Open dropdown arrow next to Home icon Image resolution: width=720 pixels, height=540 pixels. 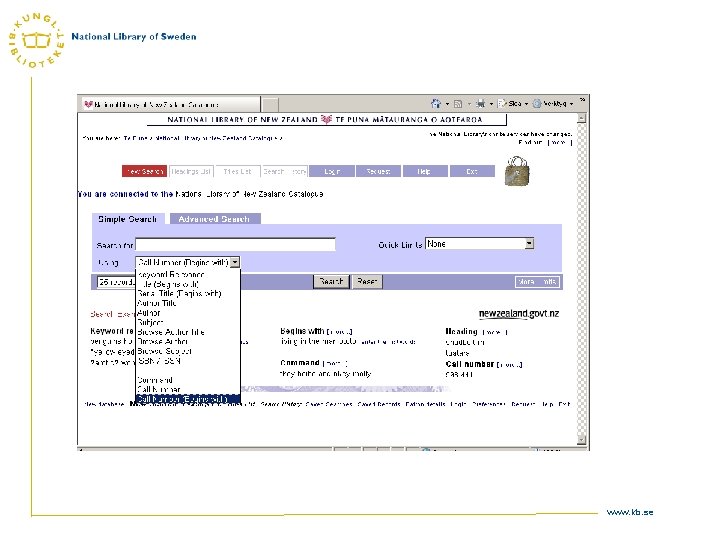447,104
